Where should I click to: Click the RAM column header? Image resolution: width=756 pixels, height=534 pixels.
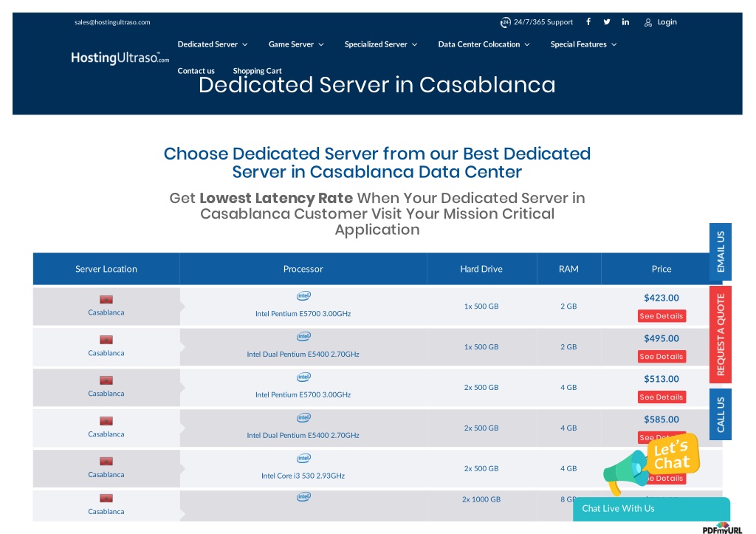coord(568,269)
